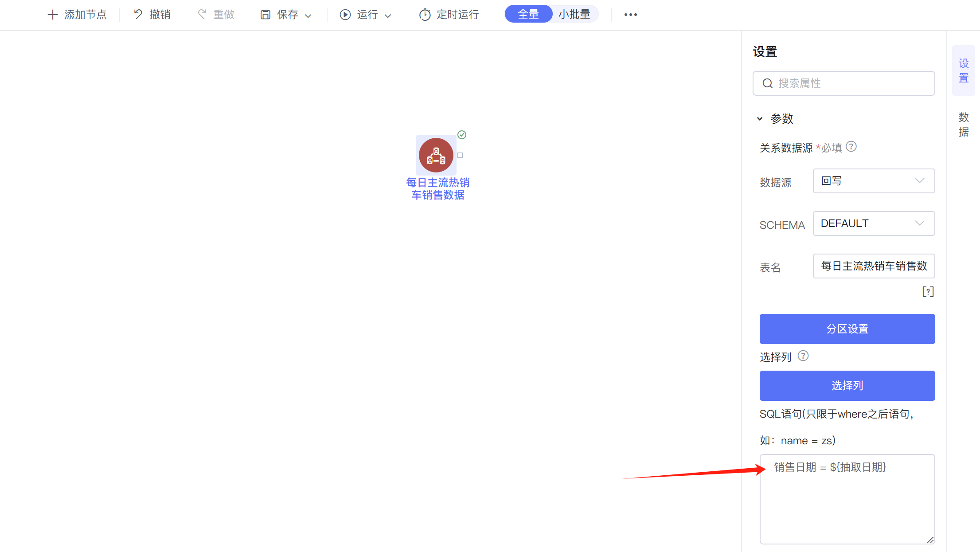
Task: Click into the SQL where-clause textarea
Action: 847,499
